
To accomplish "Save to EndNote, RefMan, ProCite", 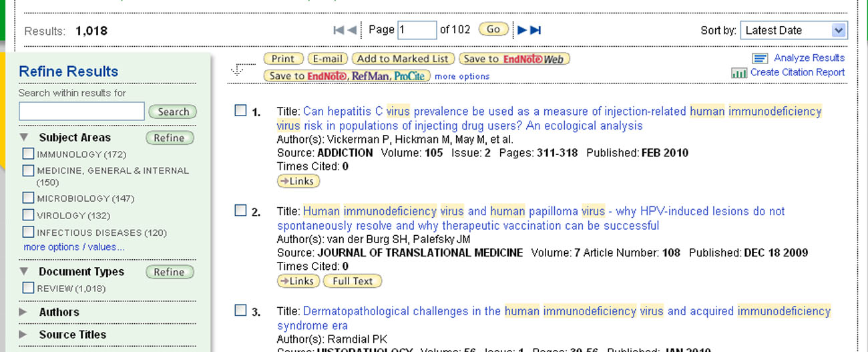I will [x=347, y=76].
